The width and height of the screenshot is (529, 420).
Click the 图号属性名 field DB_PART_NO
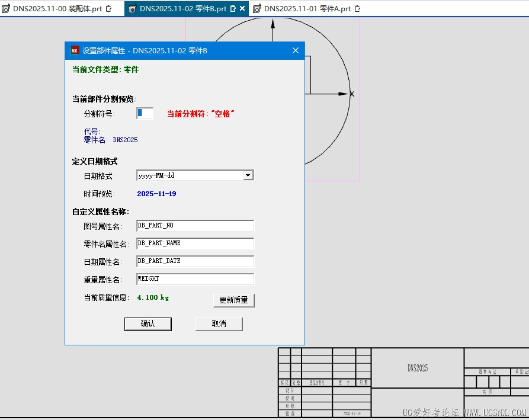tap(195, 226)
